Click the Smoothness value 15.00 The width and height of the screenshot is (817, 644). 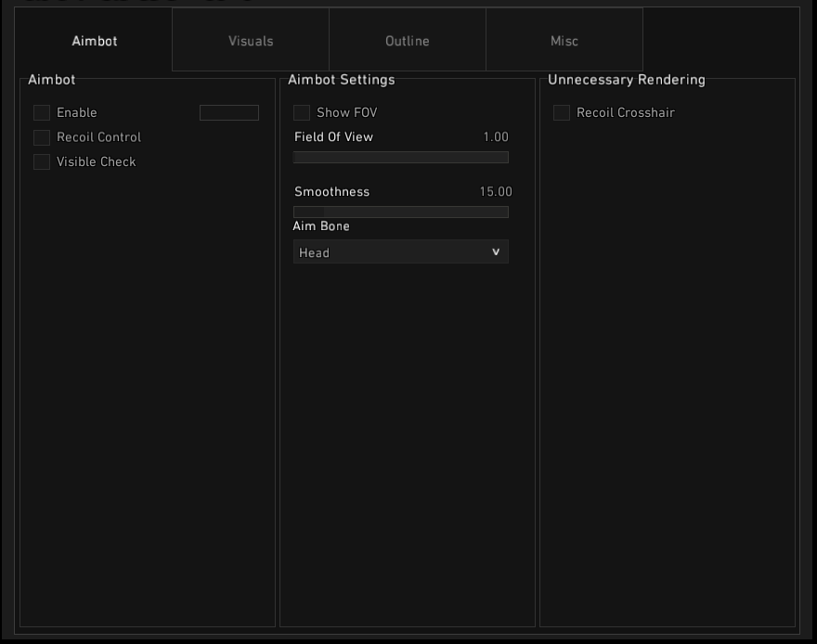496,192
